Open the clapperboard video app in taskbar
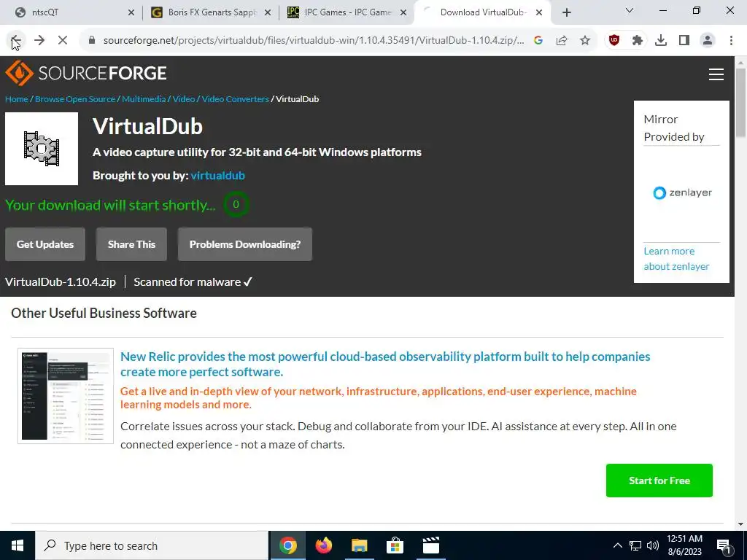 click(430, 545)
